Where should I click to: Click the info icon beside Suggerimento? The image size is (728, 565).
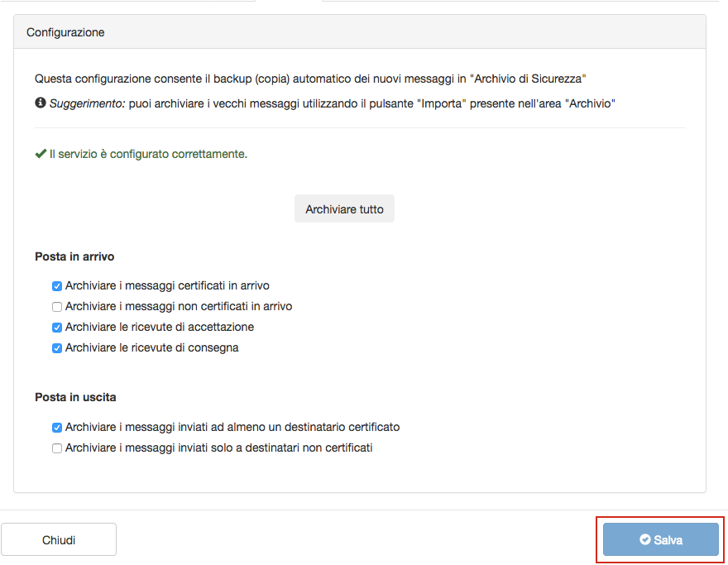point(41,103)
